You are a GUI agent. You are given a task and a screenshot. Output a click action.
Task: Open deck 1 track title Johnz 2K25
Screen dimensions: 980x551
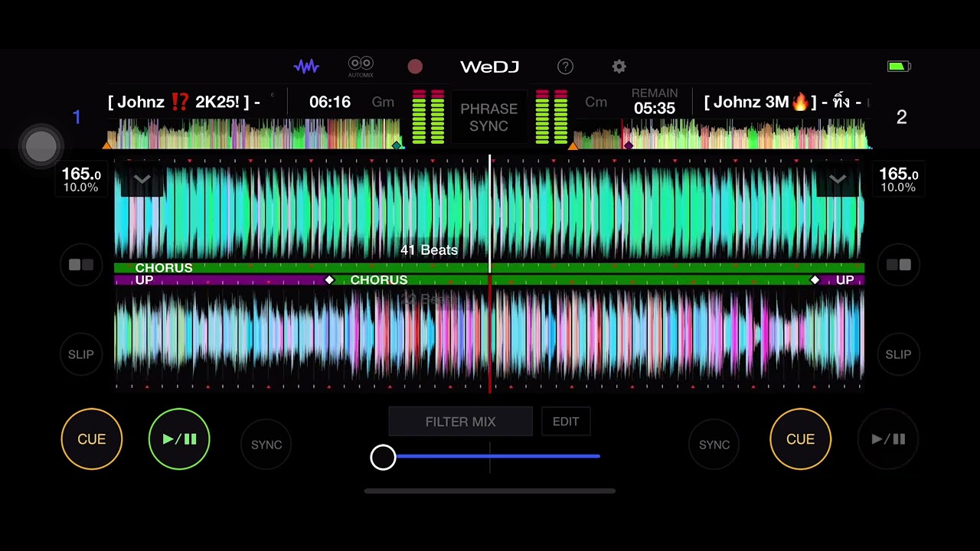pos(185,102)
